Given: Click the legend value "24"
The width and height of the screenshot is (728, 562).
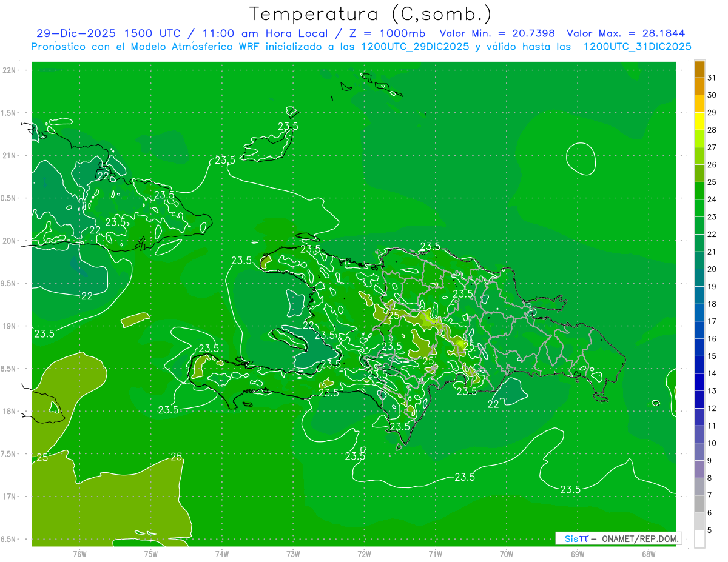Looking at the screenshot, I should (712, 199).
